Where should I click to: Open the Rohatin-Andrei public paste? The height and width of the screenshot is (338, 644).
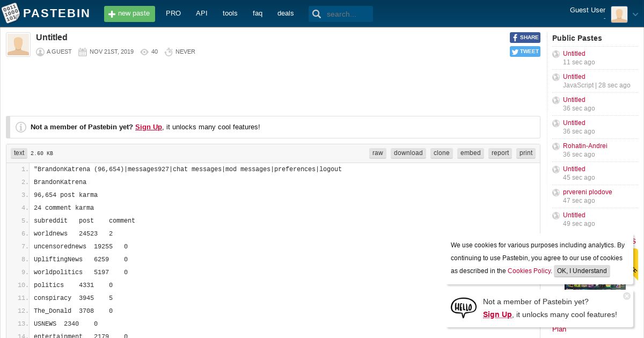pyautogui.click(x=585, y=146)
